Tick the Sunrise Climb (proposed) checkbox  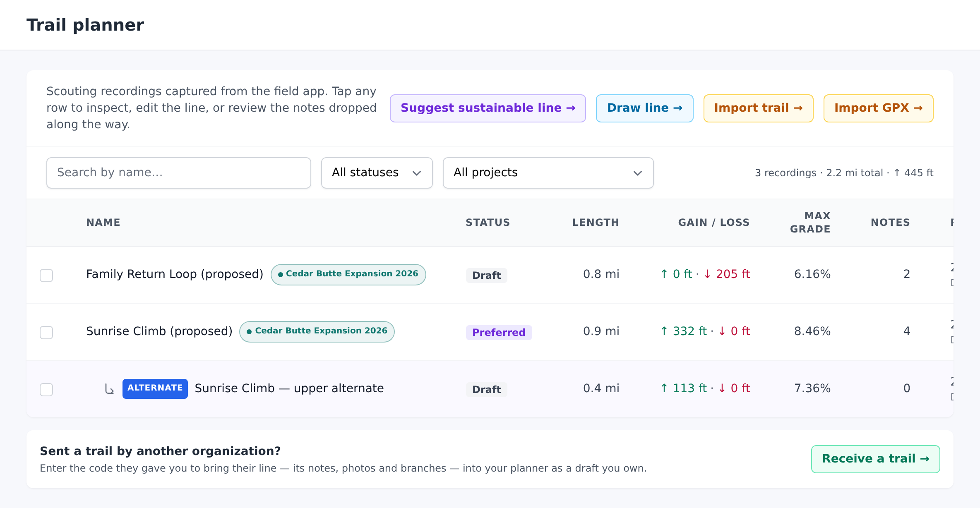click(x=46, y=333)
